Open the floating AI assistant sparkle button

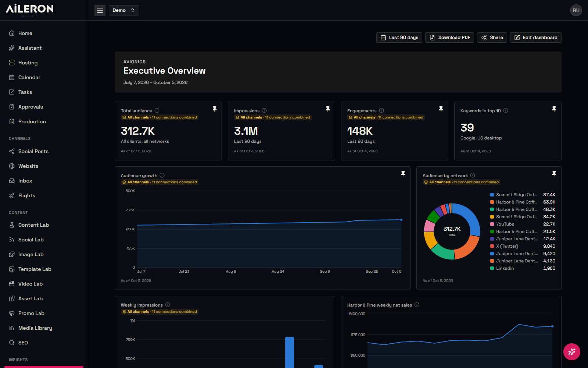(x=571, y=352)
